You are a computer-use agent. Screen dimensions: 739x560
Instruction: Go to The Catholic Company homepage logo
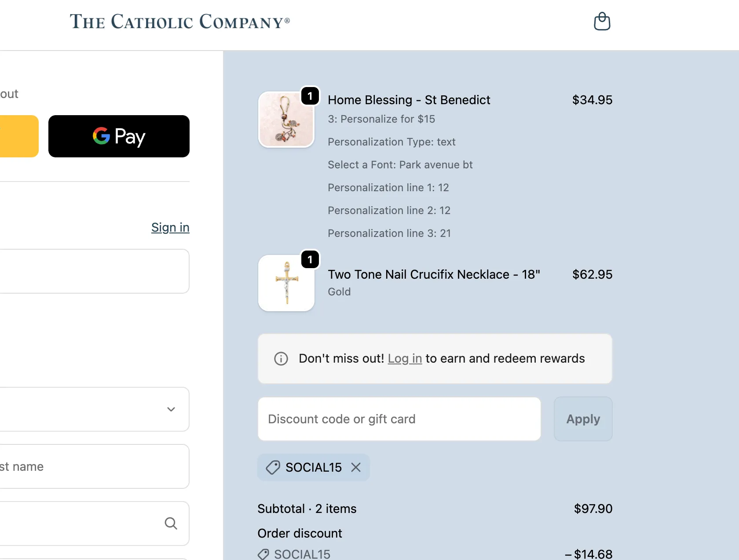coord(179,22)
